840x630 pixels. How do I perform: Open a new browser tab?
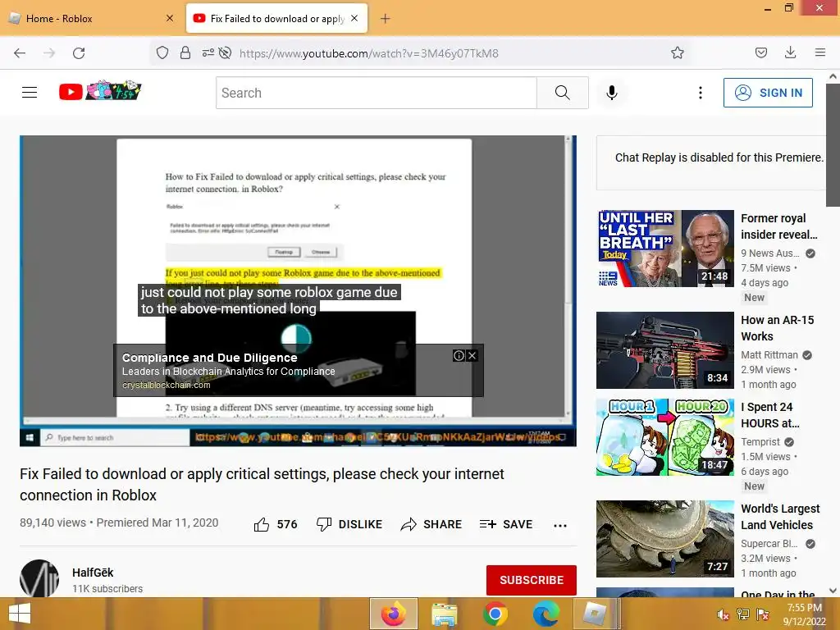click(x=386, y=19)
